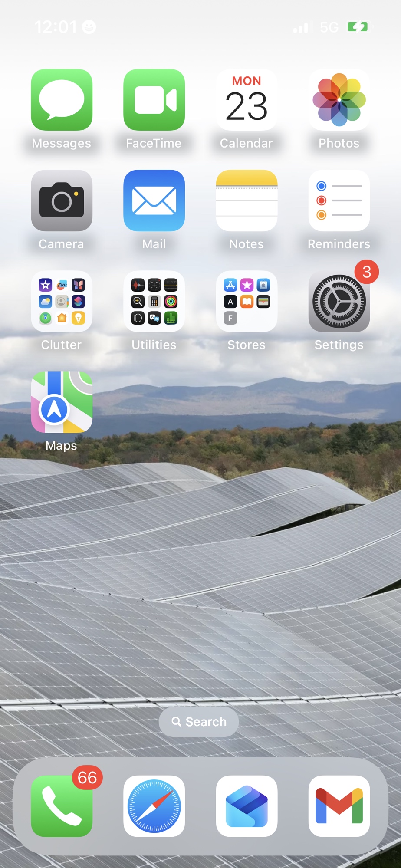Open the Phone app in the dock
Viewport: 401px width, 868px height.
click(x=62, y=806)
